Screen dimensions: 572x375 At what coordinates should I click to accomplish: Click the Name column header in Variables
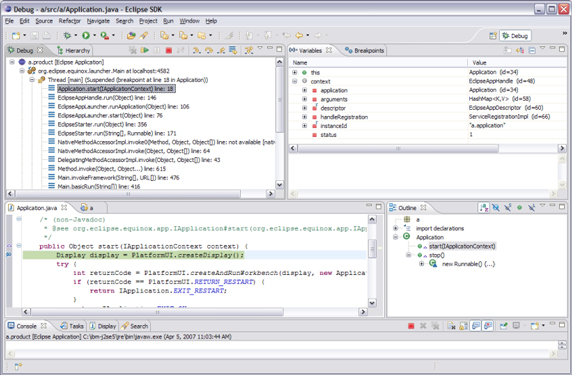tap(378, 62)
